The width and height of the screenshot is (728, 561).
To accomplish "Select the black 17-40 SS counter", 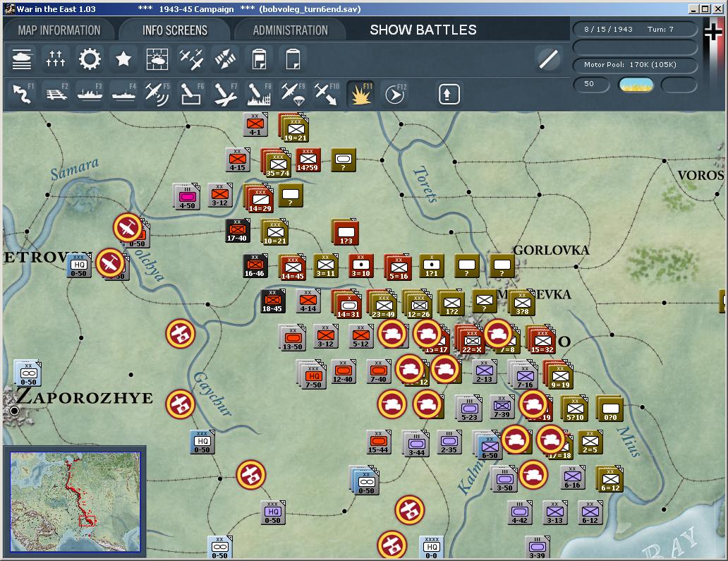I will 237,230.
